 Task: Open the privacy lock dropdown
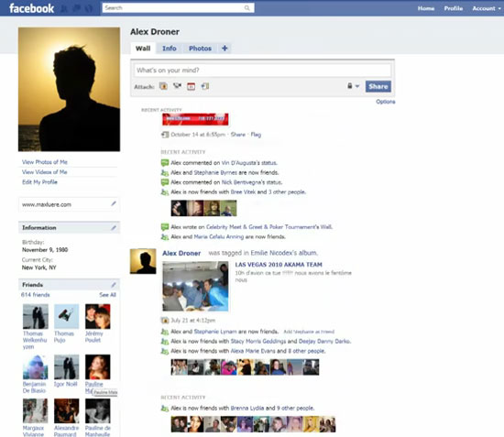point(353,86)
